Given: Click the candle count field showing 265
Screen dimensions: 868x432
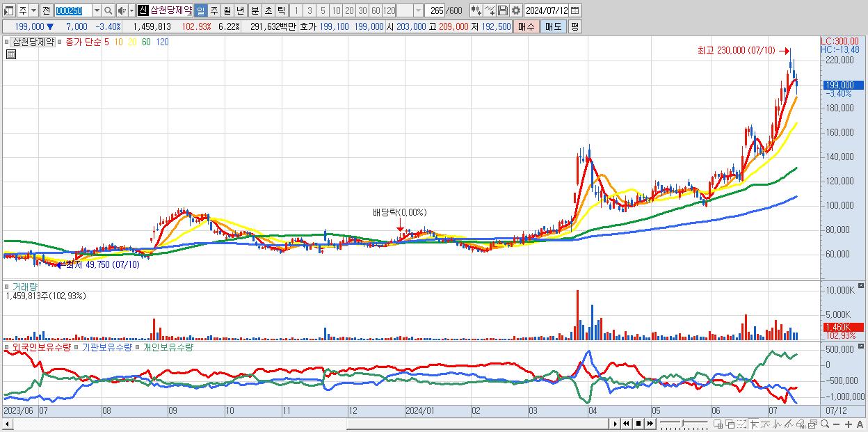Looking at the screenshot, I should 435,10.
